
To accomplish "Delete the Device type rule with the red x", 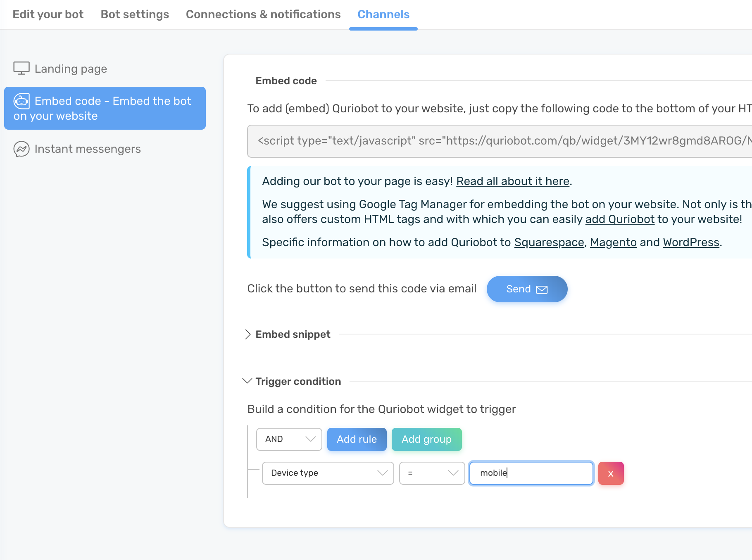I will coord(611,473).
